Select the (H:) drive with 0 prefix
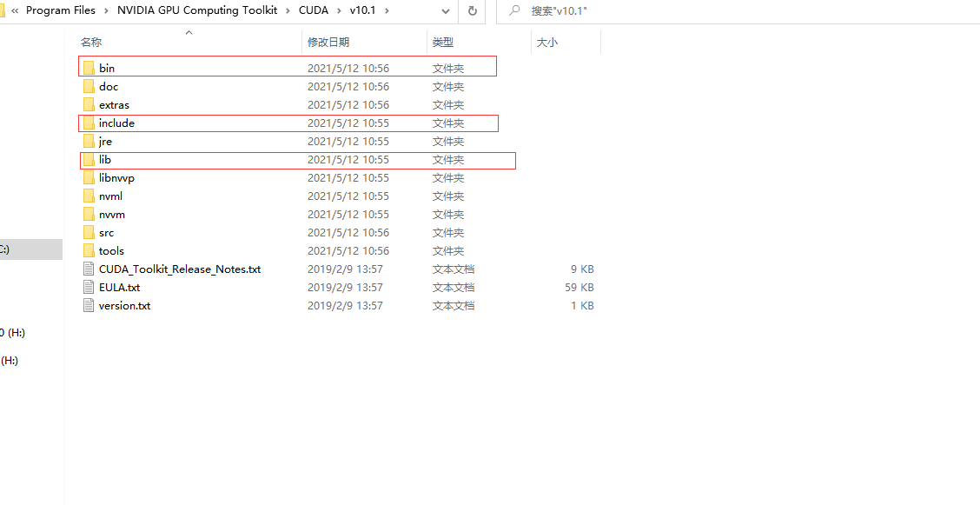This screenshot has height=505, width=980. (x=12, y=333)
